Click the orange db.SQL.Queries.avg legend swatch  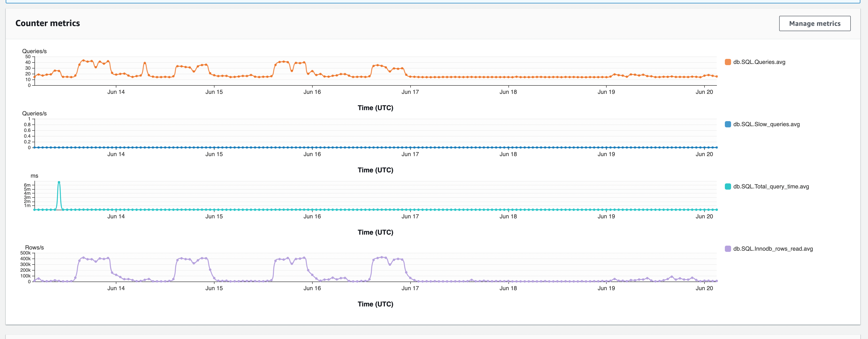tap(727, 62)
